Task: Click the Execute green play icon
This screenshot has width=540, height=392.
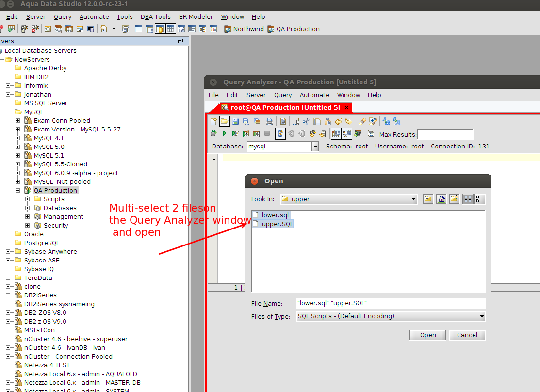Action: 224,133
